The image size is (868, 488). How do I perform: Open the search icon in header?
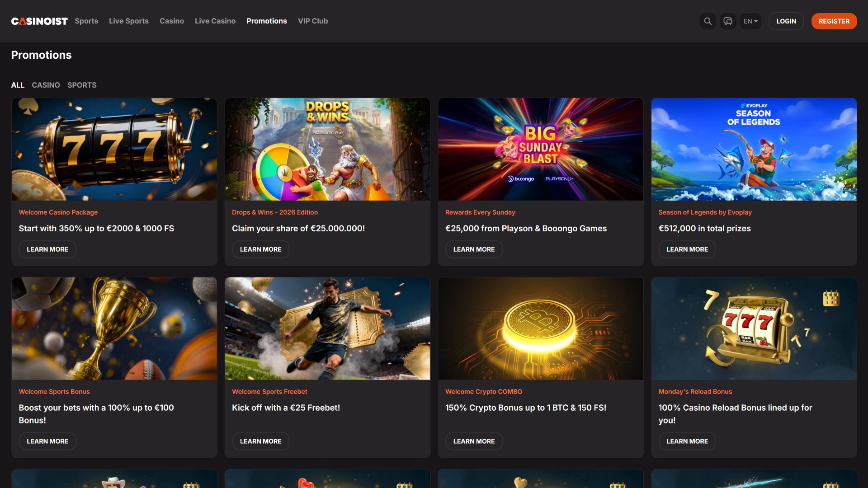708,21
